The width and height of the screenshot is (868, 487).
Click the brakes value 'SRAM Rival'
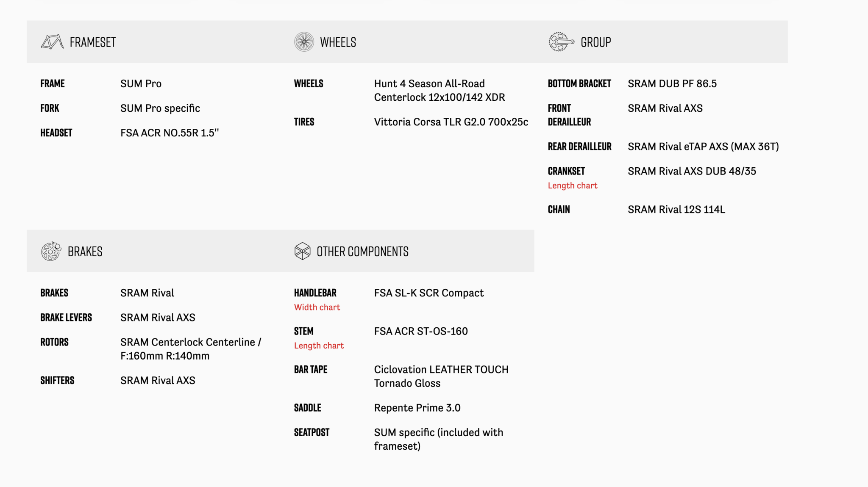147,293
